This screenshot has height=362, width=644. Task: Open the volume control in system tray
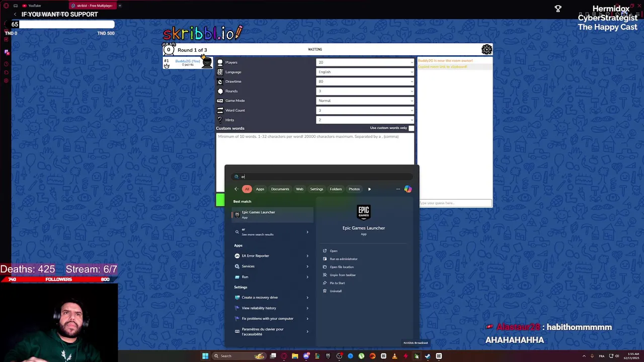(617, 356)
